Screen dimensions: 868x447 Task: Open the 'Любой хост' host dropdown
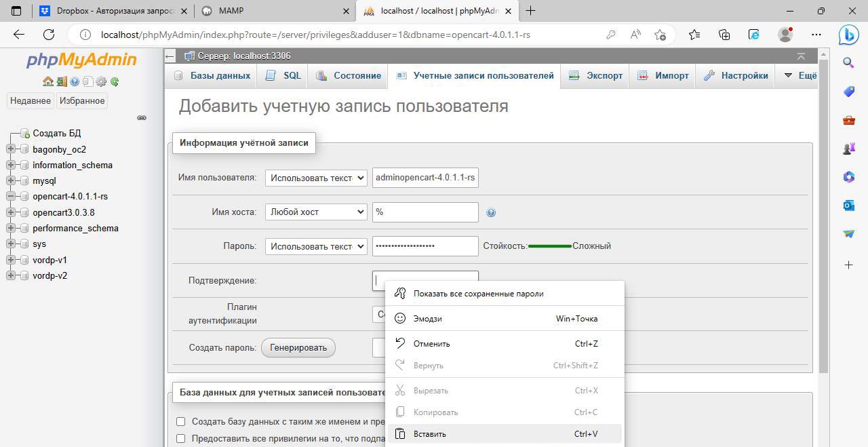click(316, 212)
